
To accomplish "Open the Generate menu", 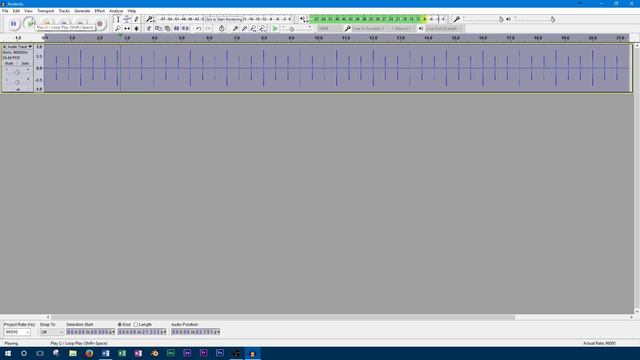I will point(82,11).
